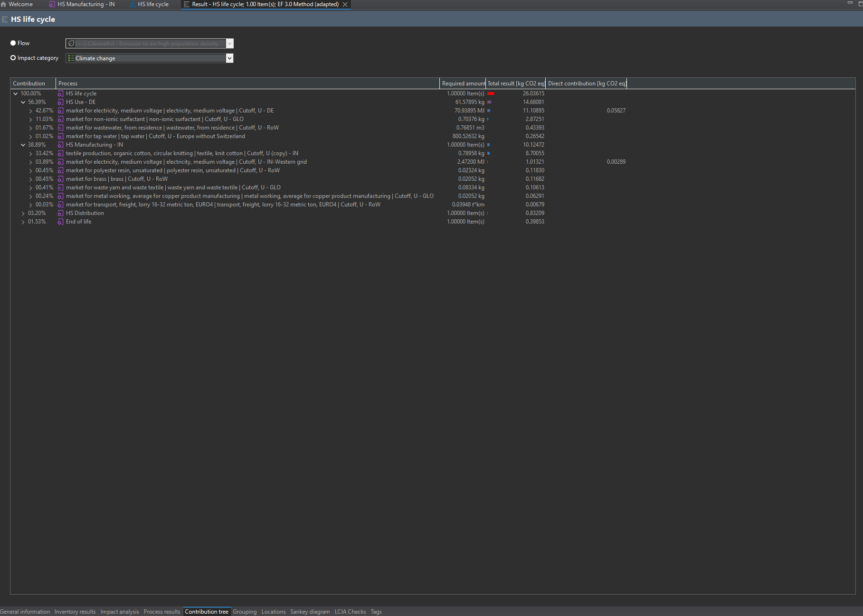
Task: Click process icon beside End of life row
Action: pos(60,222)
